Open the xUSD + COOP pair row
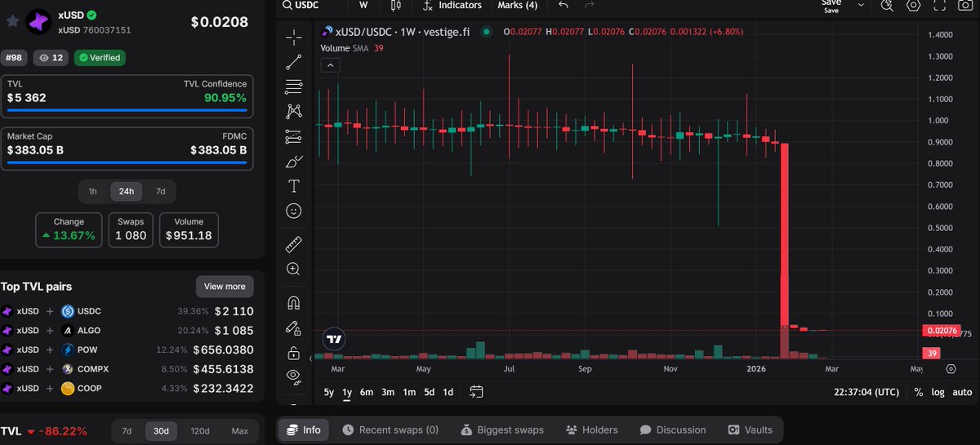 click(x=127, y=388)
